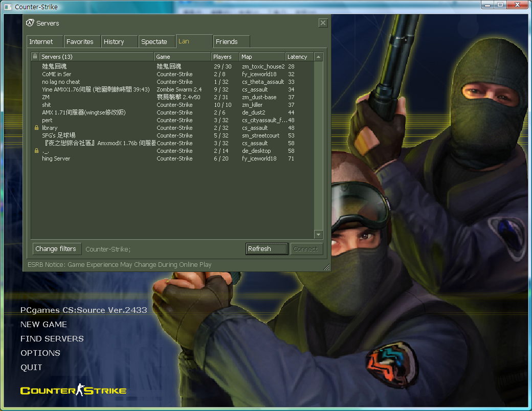Click the Counter-Strike logo at the bottom left

[x=73, y=389]
